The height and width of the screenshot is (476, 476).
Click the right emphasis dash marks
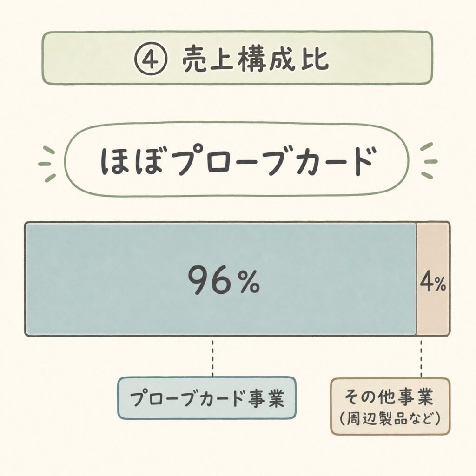click(429, 160)
